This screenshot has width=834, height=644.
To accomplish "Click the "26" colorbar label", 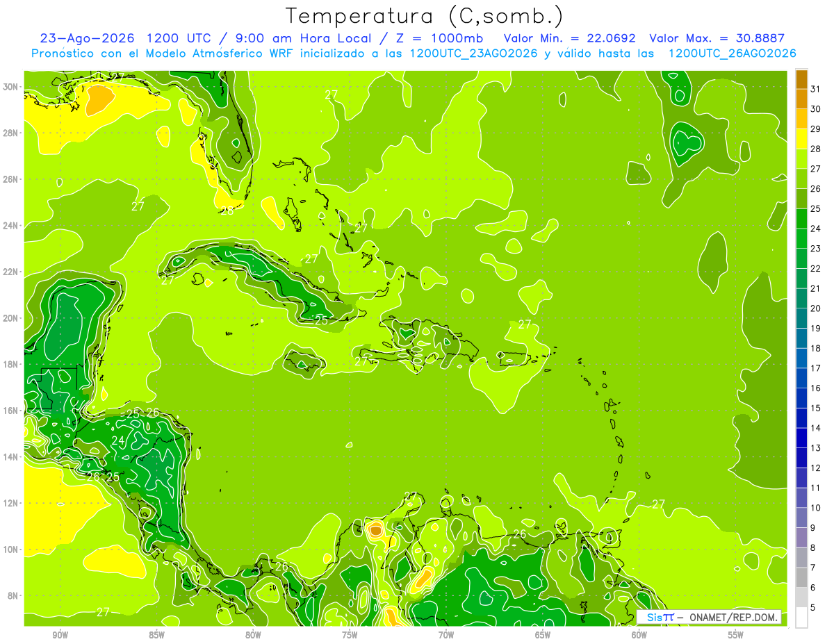I will [816, 189].
